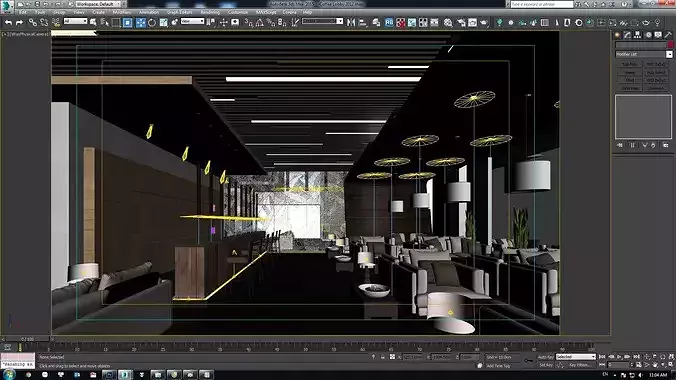676x380 pixels.
Task: Click the object color swatch in command panel
Action: [x=670, y=45]
